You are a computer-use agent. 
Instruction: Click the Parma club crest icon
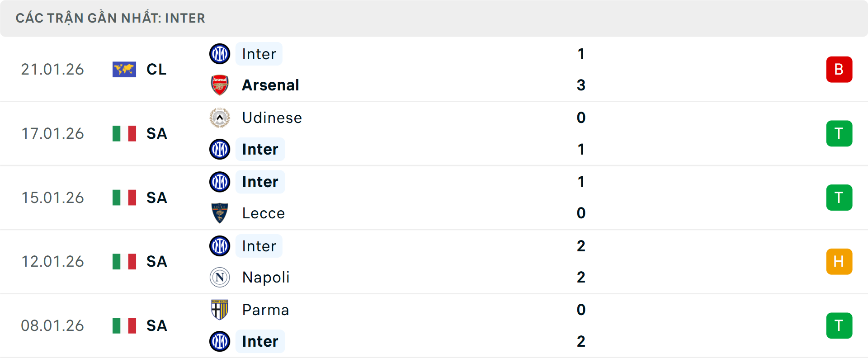[x=220, y=310]
